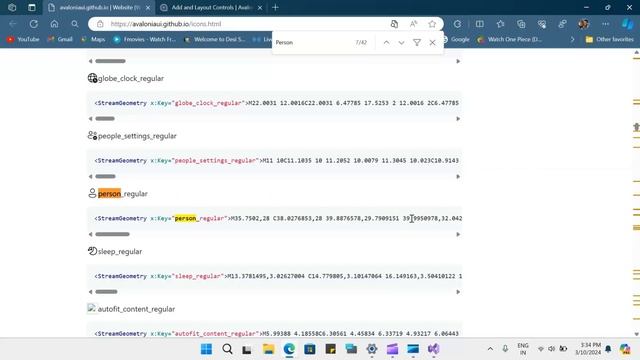Screen dimensions: 640x360
Task: Open a new browser tab
Action: point(276,7)
